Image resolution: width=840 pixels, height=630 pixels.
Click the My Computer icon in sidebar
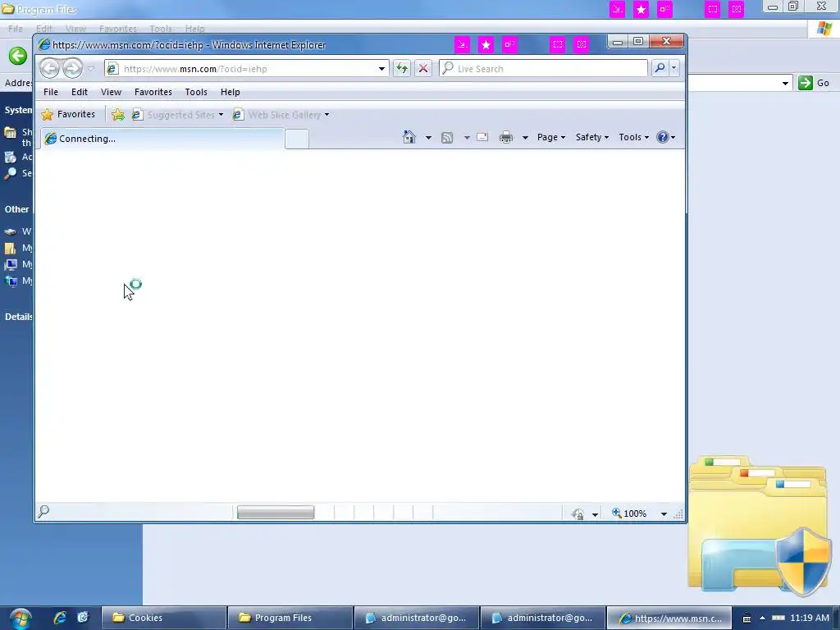[11, 265]
